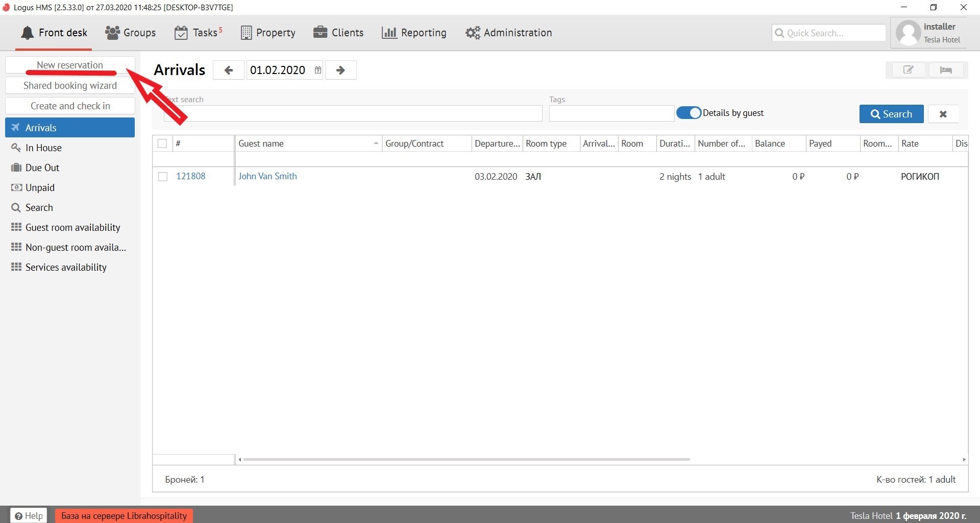Open the calendar picker beside the date
980x523 pixels.
317,70
